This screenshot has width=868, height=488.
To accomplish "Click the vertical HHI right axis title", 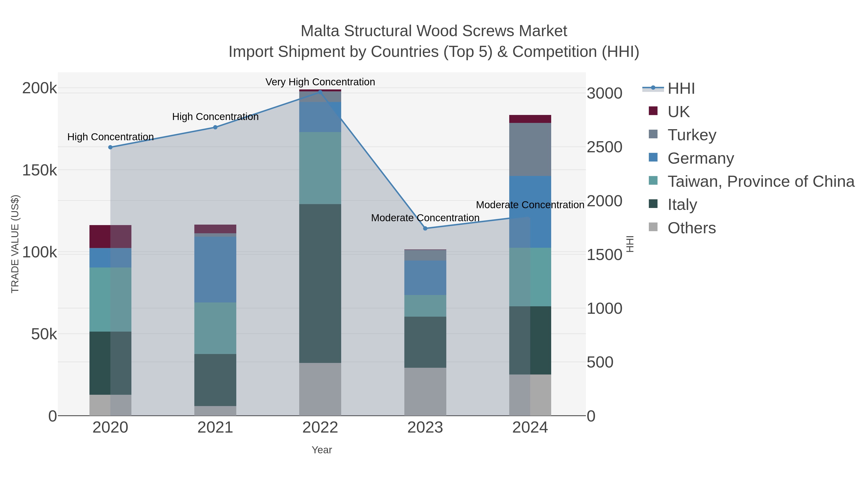I will [x=630, y=244].
